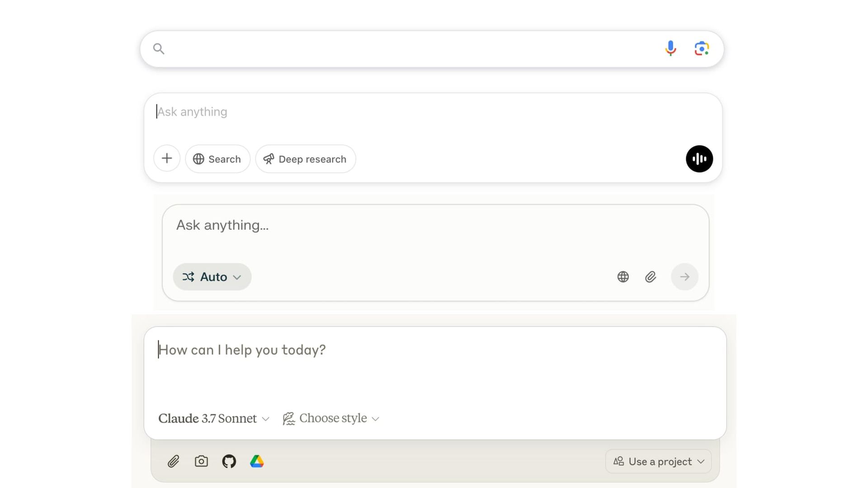Click the magnifying glass search icon

pos(159,49)
